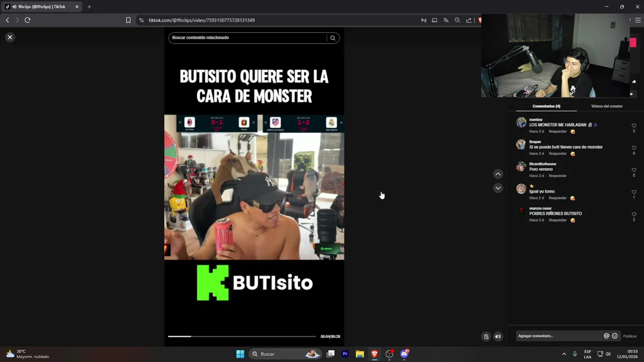The height and width of the screenshot is (362, 644).
Task: Click the crossed-out N icon in address bar
Action: (424, 20)
